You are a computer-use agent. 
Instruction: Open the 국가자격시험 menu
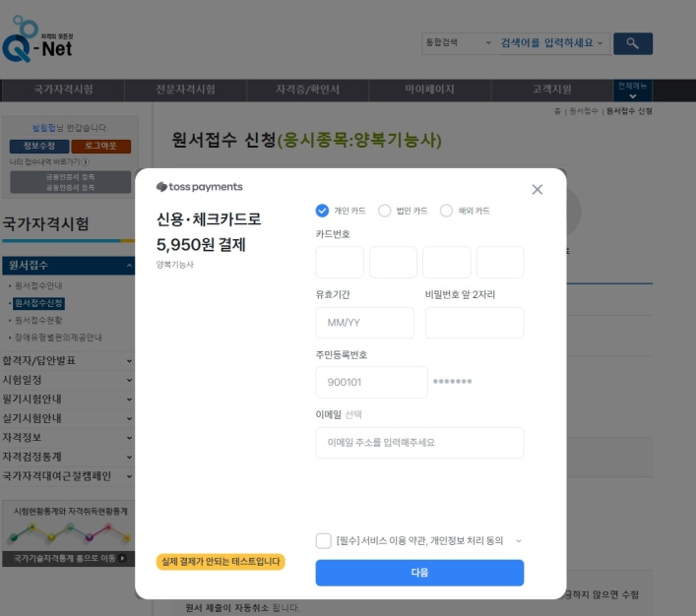[63, 90]
